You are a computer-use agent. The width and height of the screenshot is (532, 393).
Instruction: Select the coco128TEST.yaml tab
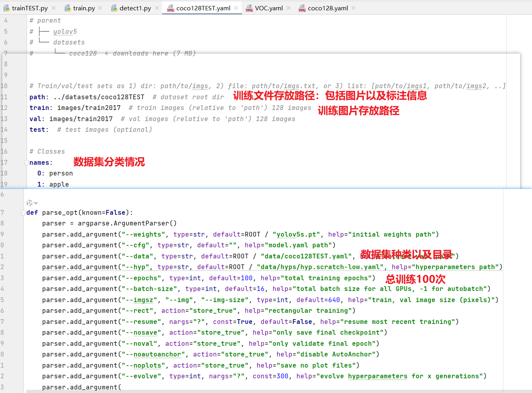(x=203, y=8)
